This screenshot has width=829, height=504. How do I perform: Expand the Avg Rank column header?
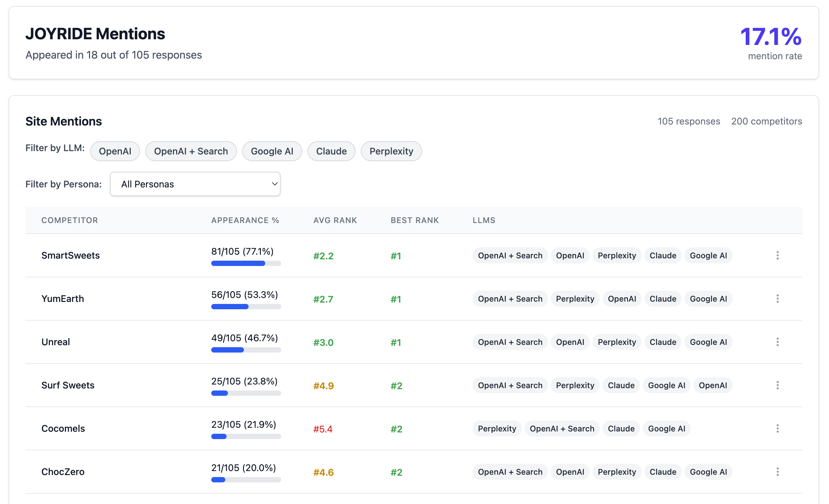(x=335, y=220)
